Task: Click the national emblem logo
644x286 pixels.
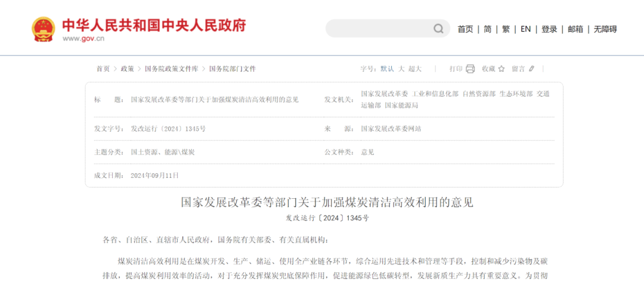Action: [x=43, y=29]
